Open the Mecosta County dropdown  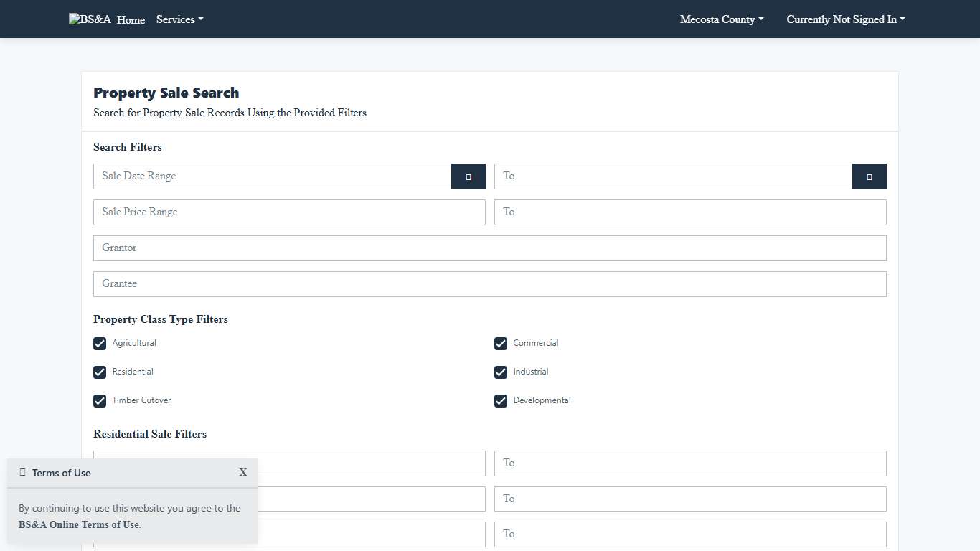[x=721, y=19]
